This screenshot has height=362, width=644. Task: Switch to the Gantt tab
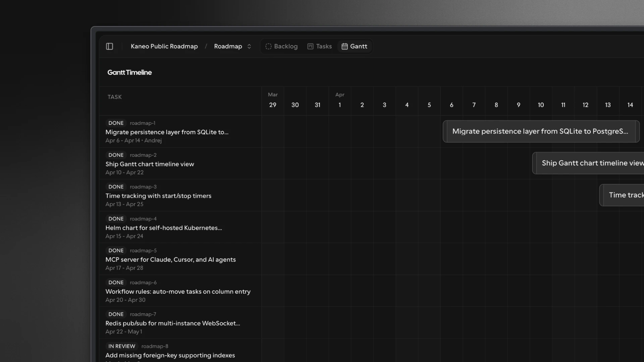[x=354, y=46]
